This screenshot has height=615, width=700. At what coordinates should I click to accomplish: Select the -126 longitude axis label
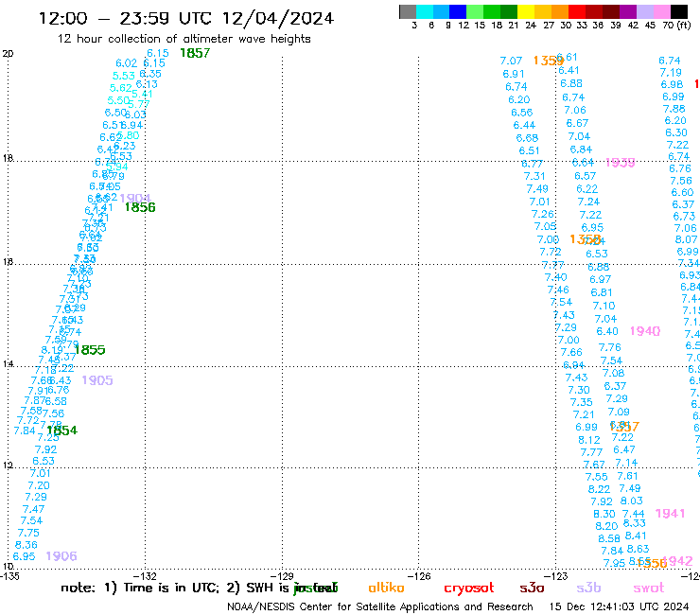point(419,576)
